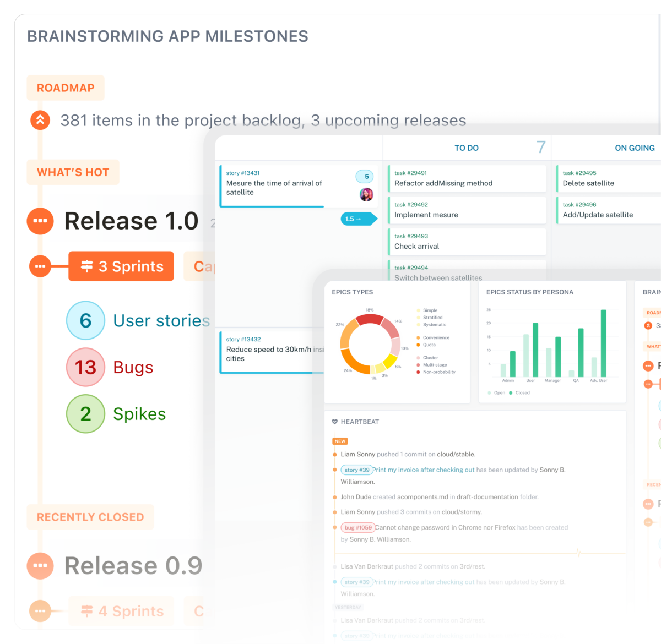Click the 13 bugs circle badge
Screen dimensions: 661x644
click(85, 367)
